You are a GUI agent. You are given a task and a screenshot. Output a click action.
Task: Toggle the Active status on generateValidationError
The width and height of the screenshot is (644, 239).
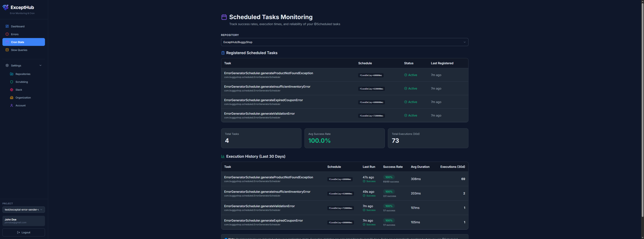(411, 115)
